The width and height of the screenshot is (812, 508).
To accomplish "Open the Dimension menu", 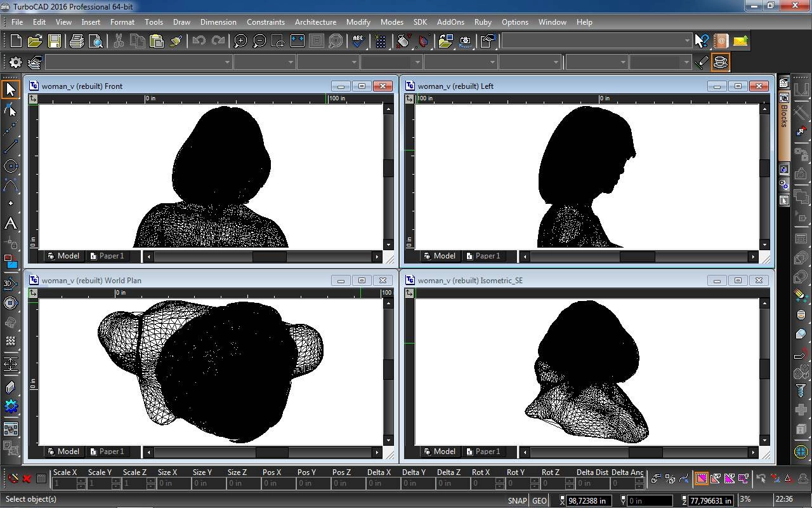I will [x=218, y=22].
